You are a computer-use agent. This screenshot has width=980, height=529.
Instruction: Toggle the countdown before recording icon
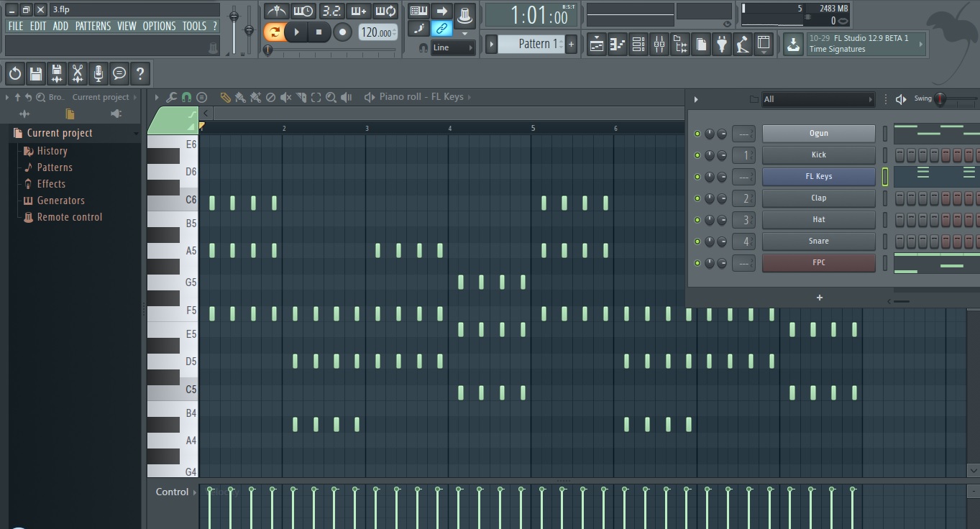pos(331,11)
